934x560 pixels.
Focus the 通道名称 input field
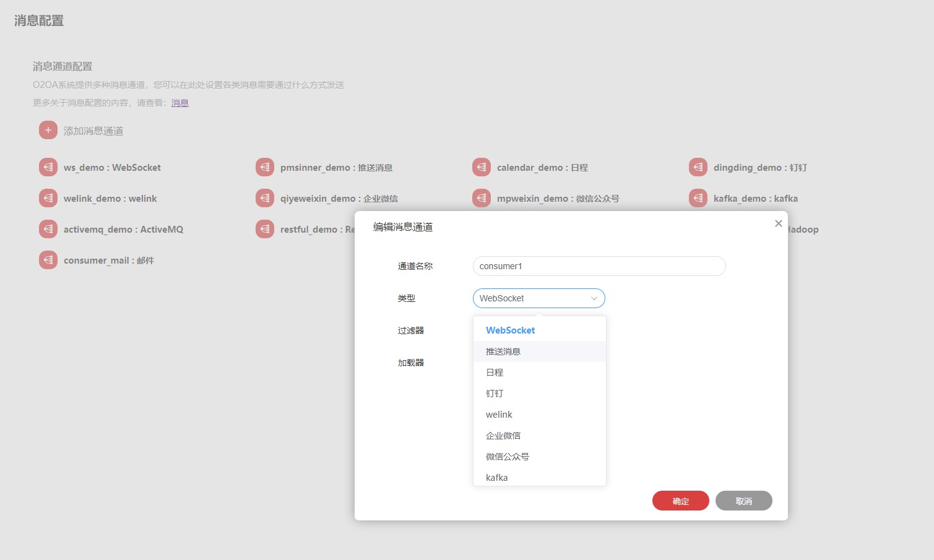pyautogui.click(x=599, y=266)
